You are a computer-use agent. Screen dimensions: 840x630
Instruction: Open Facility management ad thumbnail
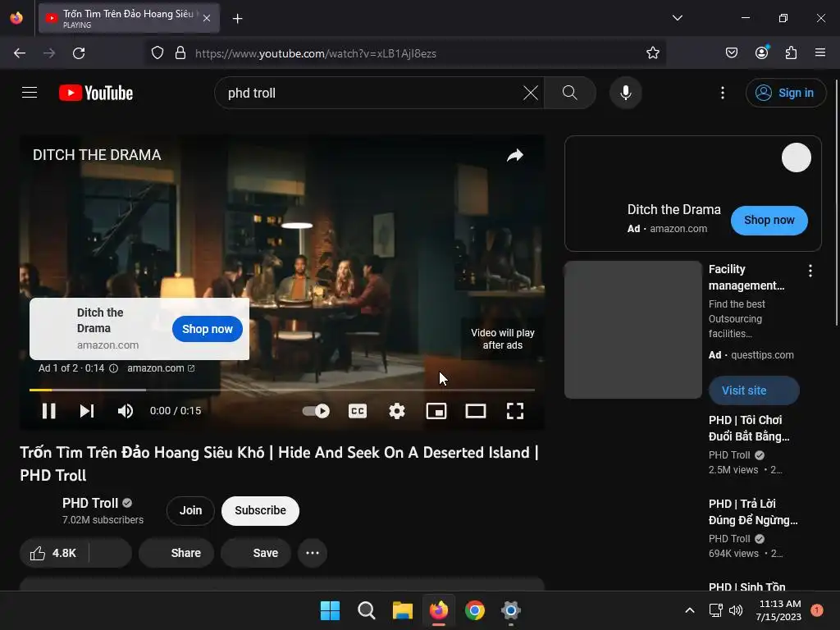[x=633, y=330]
